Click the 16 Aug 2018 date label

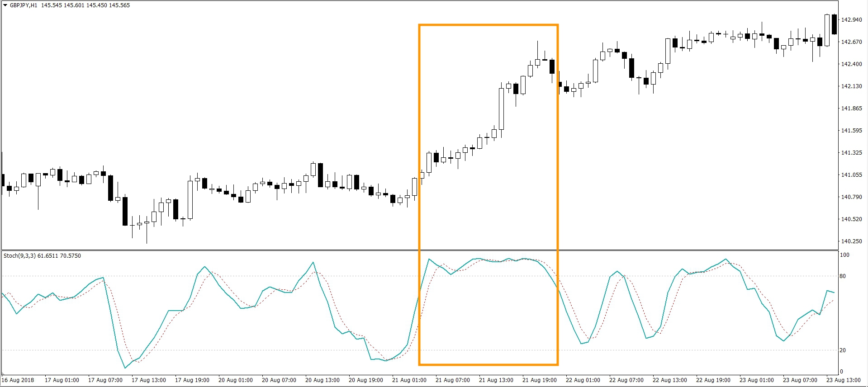pyautogui.click(x=18, y=380)
